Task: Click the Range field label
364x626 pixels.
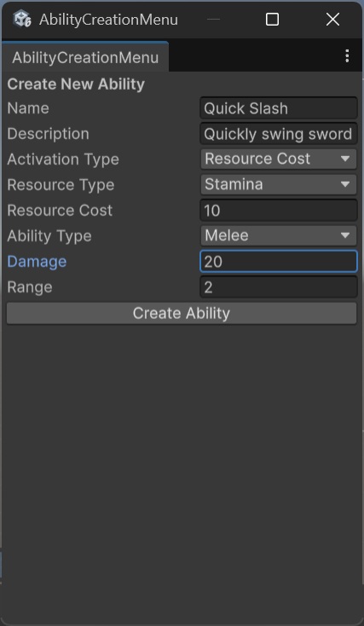Action: [x=30, y=287]
